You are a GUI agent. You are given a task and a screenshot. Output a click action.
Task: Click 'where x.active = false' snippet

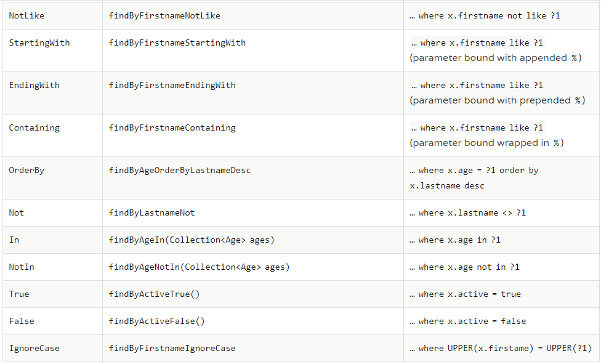click(x=472, y=322)
